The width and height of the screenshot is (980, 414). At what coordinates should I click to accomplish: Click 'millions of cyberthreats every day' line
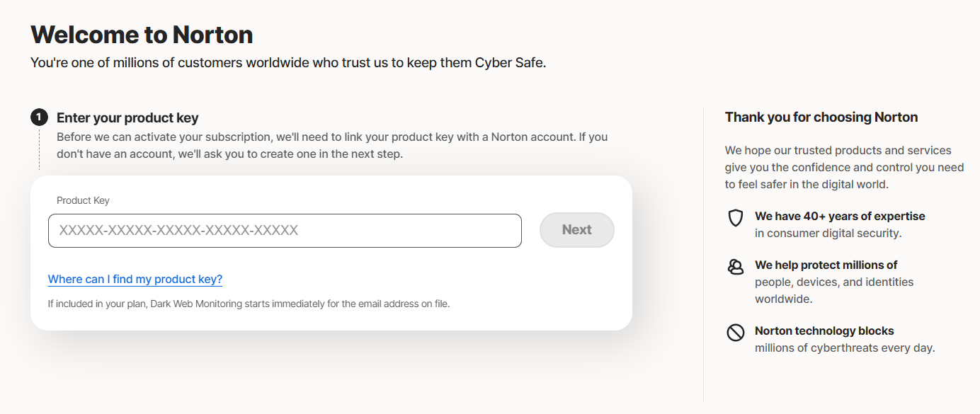(845, 348)
